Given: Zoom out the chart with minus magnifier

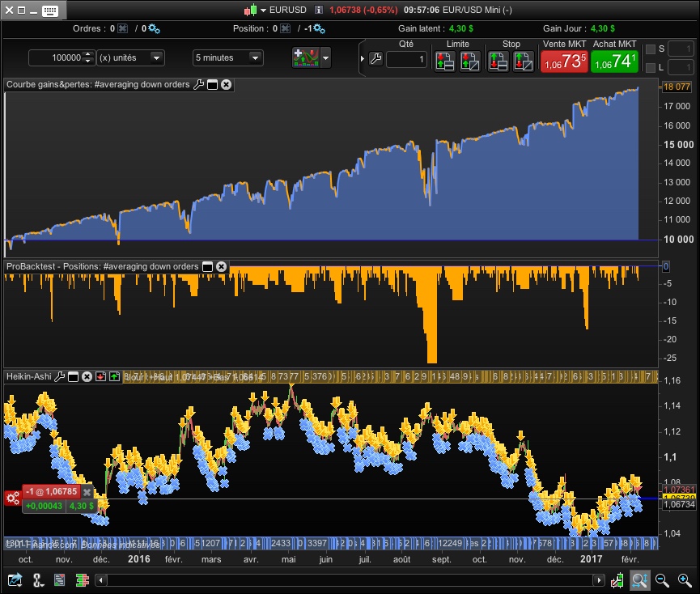Looking at the screenshot, I should pyautogui.click(x=663, y=580).
